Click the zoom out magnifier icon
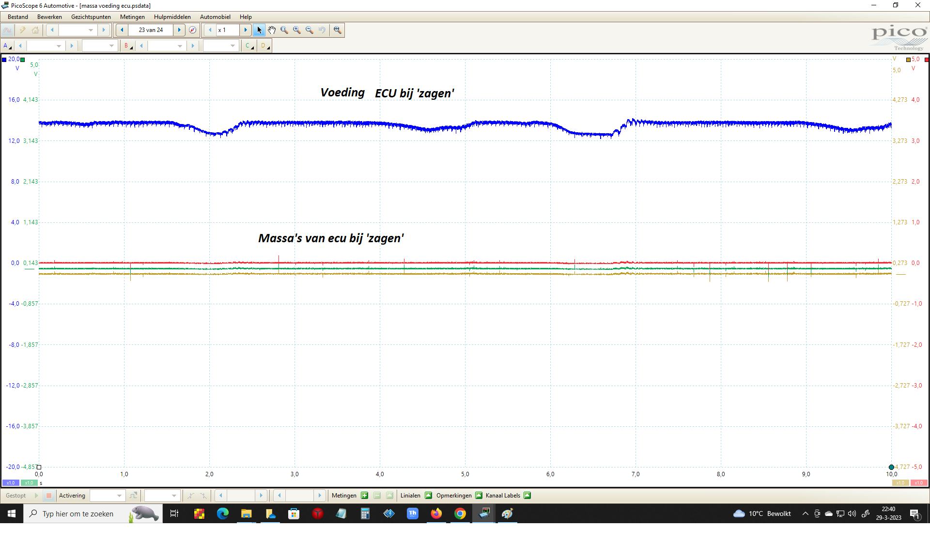The image size is (930, 560). pyautogui.click(x=310, y=30)
